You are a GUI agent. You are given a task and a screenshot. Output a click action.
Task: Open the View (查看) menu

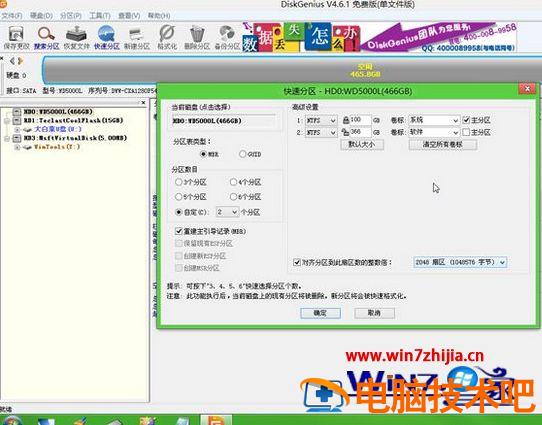tap(129, 16)
